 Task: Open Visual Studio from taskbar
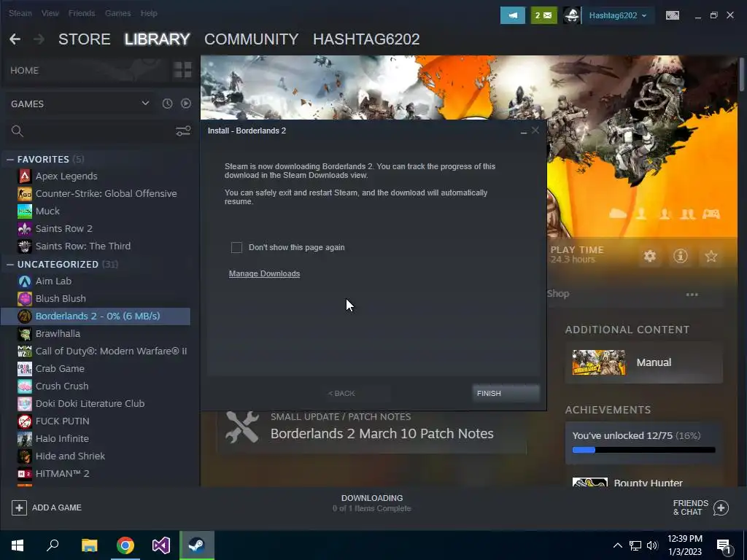point(161,545)
